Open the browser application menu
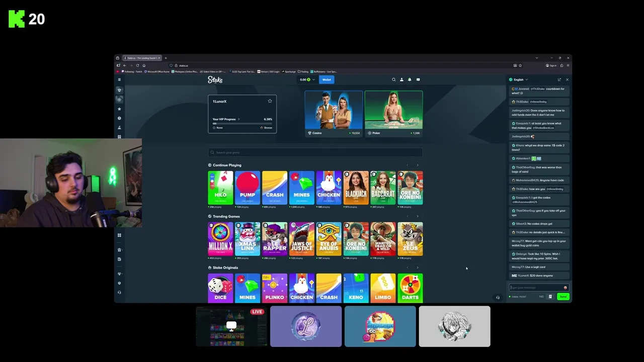Viewport: 644px width, 362px height. click(x=568, y=65)
